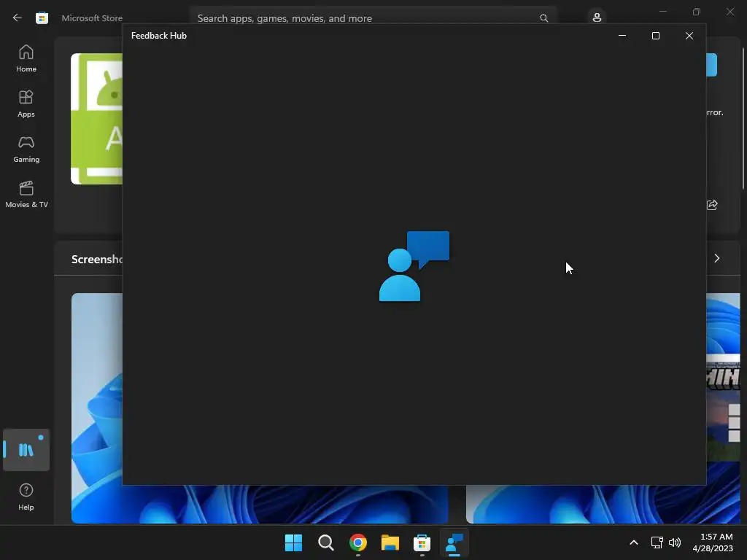Close the Feedback Hub window
Image resolution: width=747 pixels, height=560 pixels.
(689, 36)
